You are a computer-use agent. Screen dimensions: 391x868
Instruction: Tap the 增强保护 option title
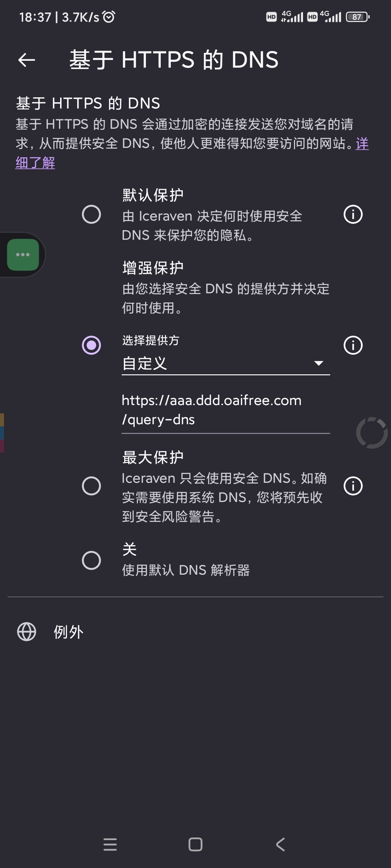tap(153, 268)
